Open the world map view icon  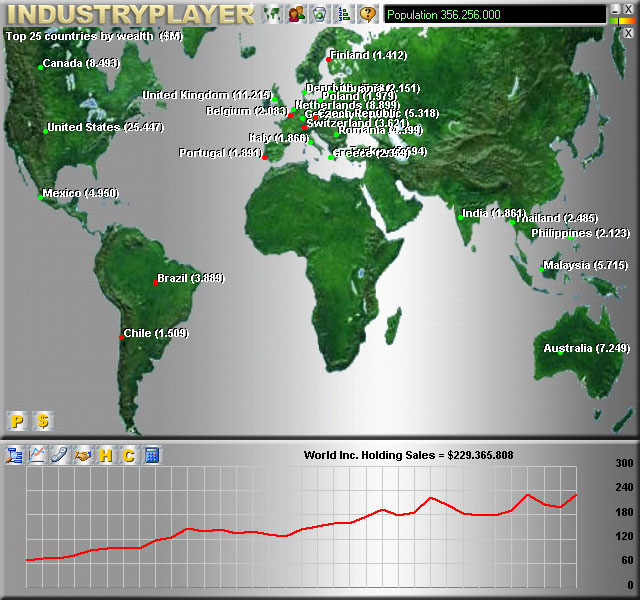point(272,14)
